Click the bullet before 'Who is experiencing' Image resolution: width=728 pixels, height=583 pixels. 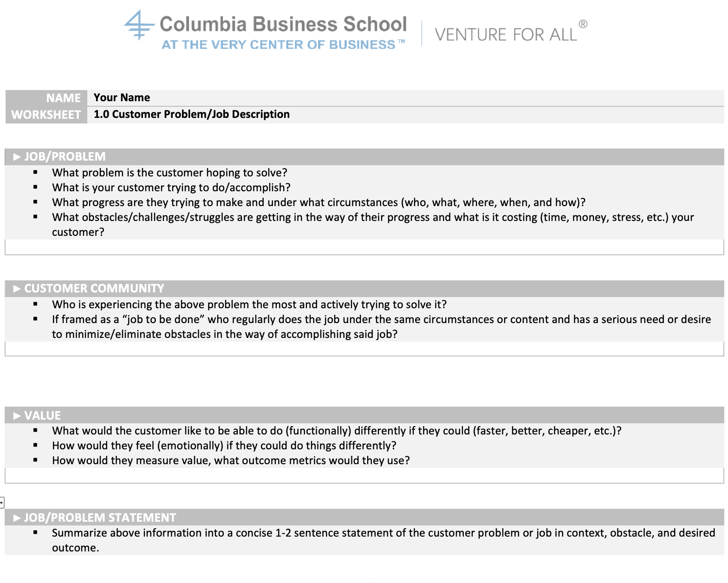click(x=35, y=304)
